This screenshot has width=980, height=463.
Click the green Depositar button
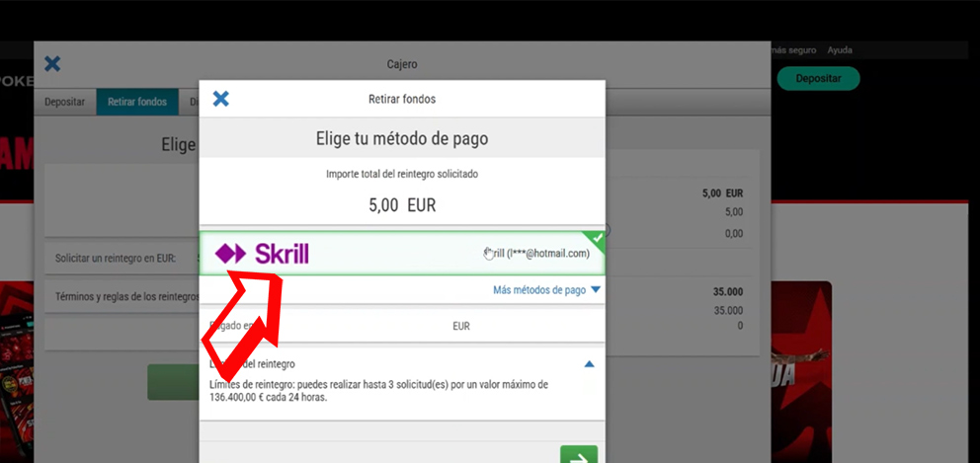click(818, 79)
